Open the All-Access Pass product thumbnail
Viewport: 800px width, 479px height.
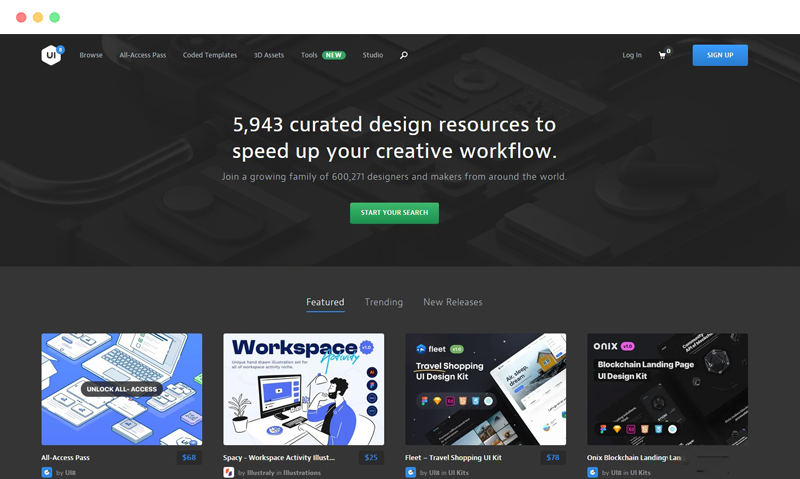tap(121, 389)
